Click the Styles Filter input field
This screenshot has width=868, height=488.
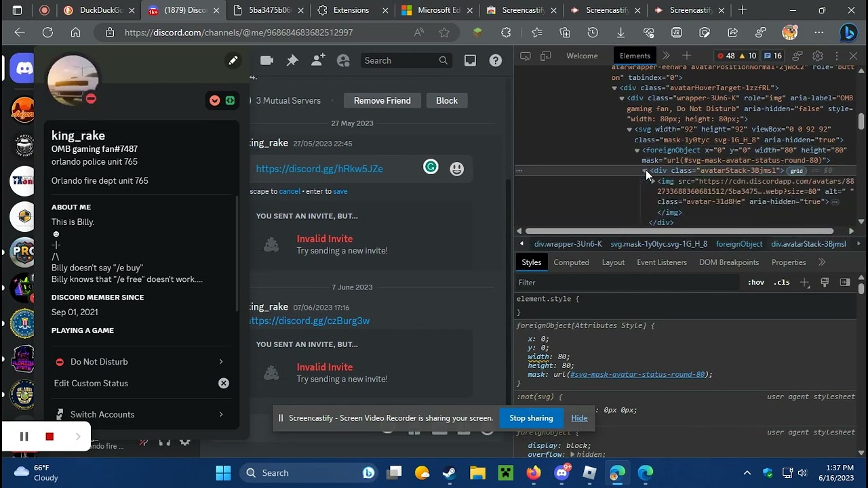click(x=627, y=282)
